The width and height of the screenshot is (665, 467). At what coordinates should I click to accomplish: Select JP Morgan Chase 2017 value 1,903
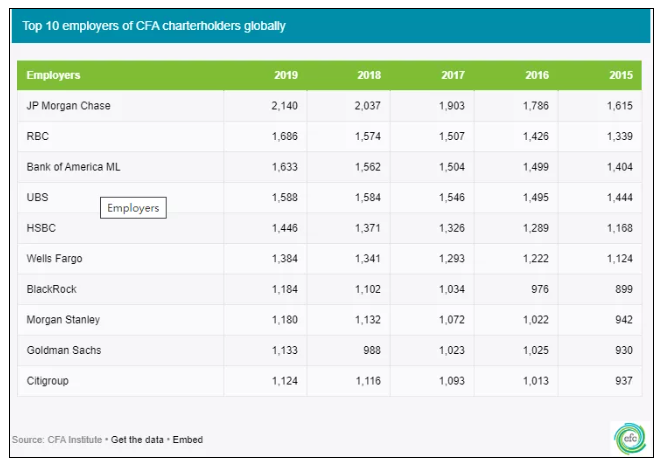point(452,106)
